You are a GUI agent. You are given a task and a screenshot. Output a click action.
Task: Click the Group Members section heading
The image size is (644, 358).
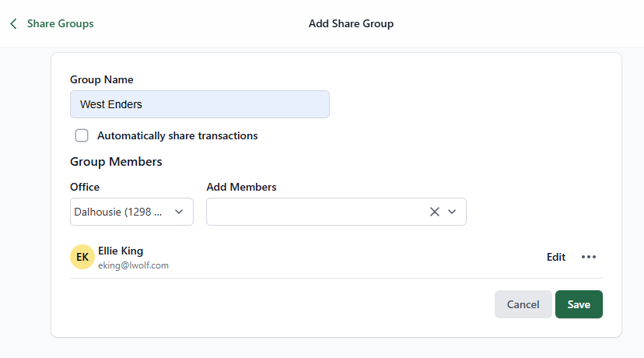click(x=116, y=162)
